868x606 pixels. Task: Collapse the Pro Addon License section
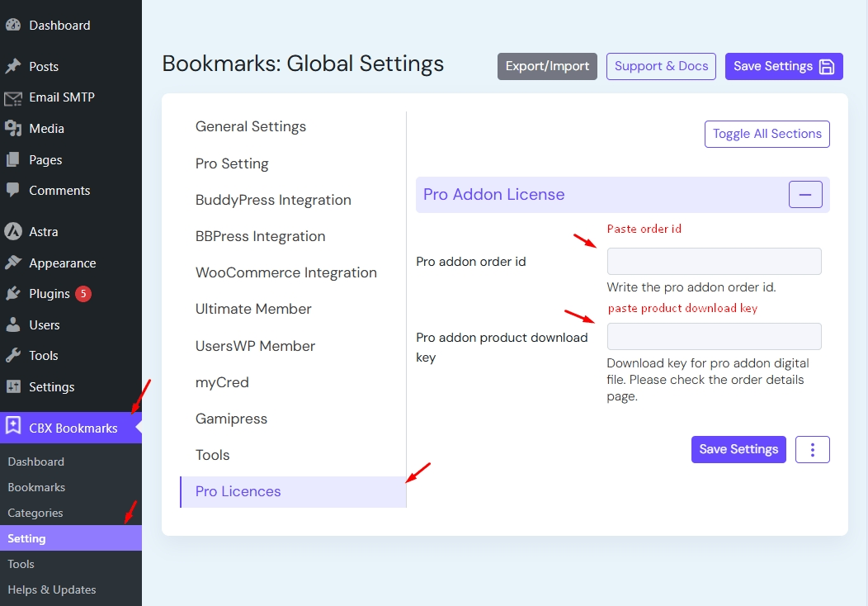(x=804, y=194)
